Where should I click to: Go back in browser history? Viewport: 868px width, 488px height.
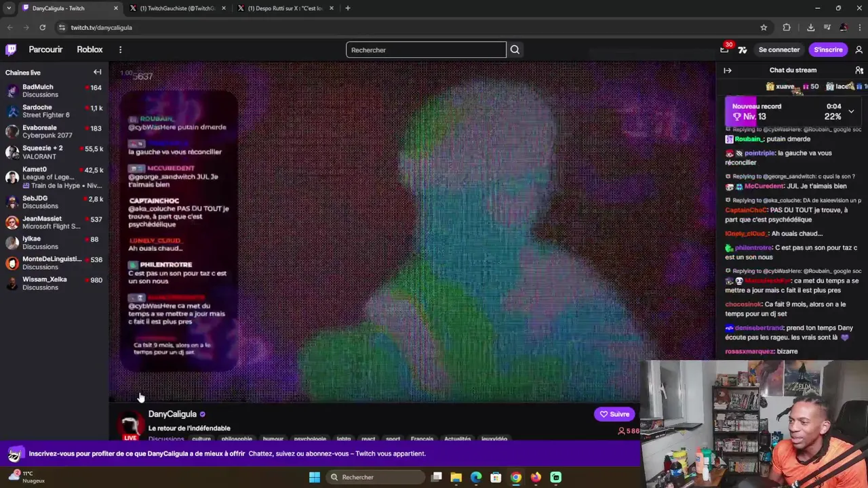pyautogui.click(x=9, y=27)
